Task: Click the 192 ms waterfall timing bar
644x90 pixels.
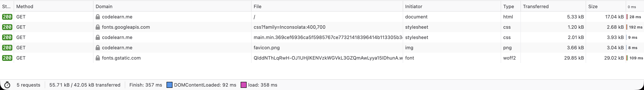Action: tap(627, 27)
